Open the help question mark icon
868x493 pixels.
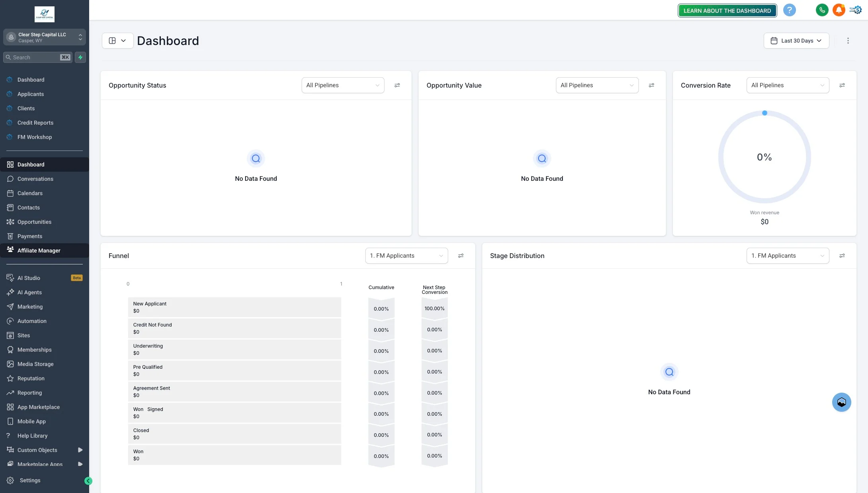pos(789,10)
